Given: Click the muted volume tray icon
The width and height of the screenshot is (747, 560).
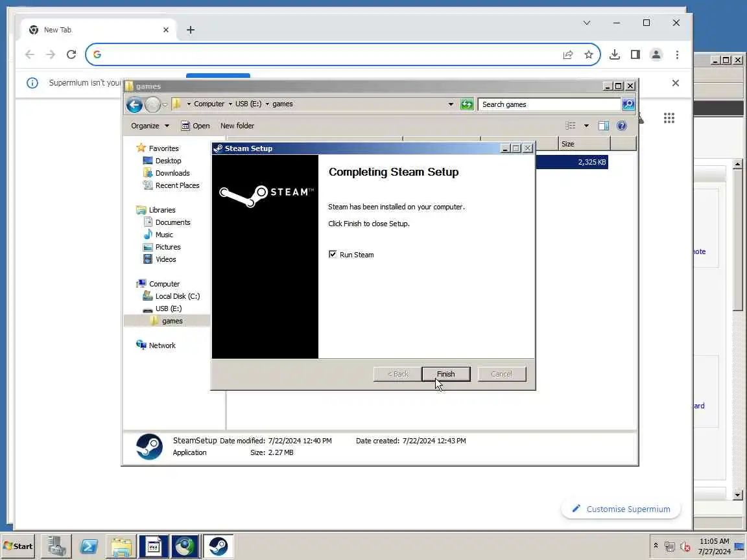Looking at the screenshot, I should click(685, 546).
